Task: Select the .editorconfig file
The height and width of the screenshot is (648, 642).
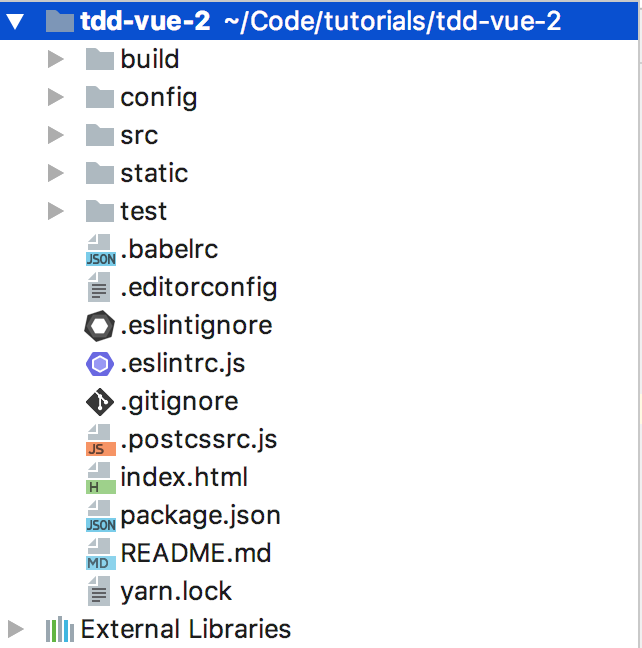Action: [198, 288]
